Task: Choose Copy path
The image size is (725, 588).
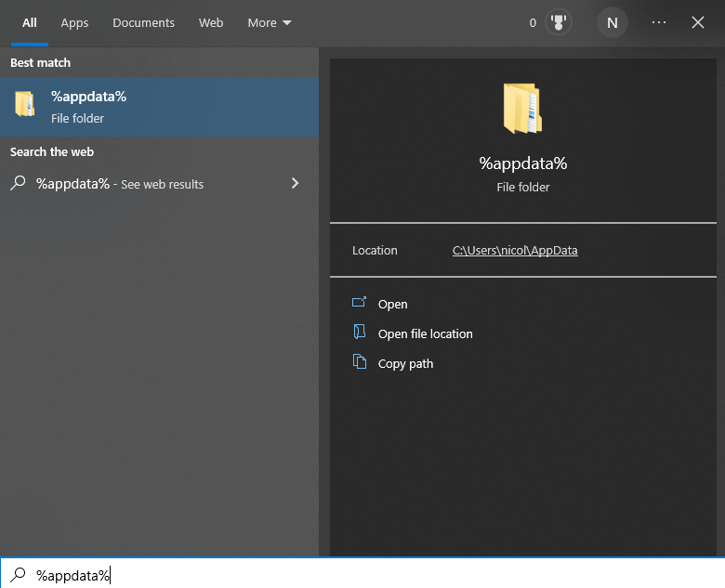Action: coord(405,364)
